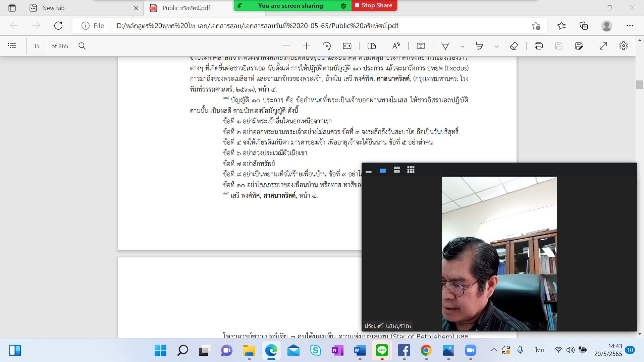This screenshot has height=362, width=644.
Task: Open the browser profile menu
Action: (607, 25)
